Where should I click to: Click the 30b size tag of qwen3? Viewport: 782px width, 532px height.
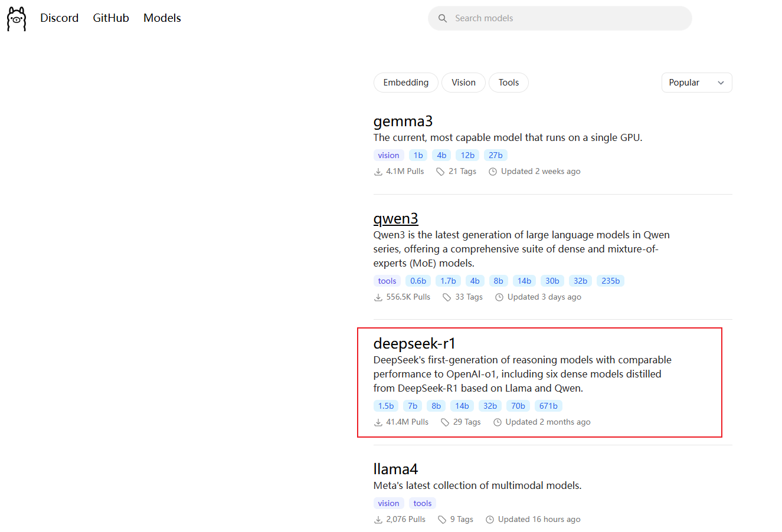coord(552,281)
